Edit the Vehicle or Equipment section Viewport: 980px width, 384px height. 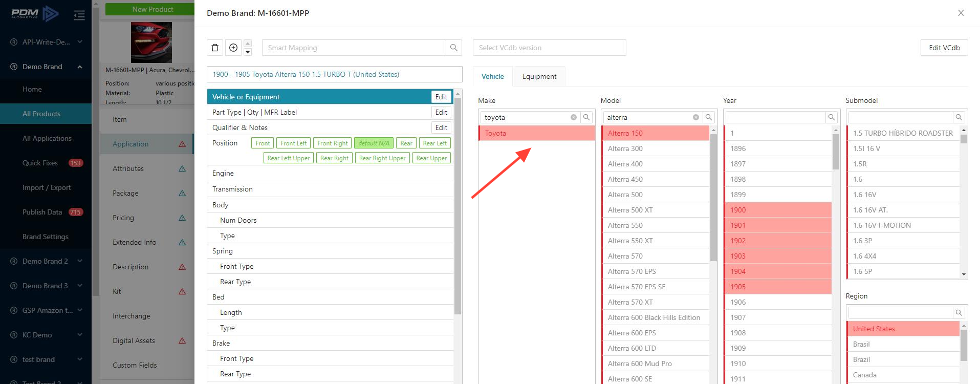point(441,97)
